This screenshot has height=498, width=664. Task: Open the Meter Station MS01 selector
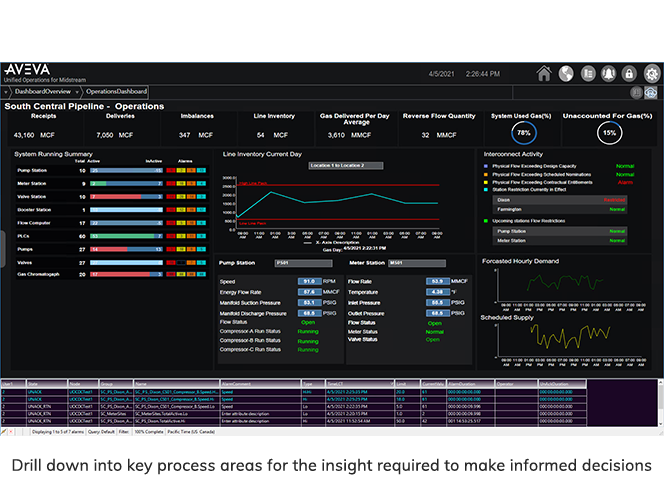coord(417,263)
